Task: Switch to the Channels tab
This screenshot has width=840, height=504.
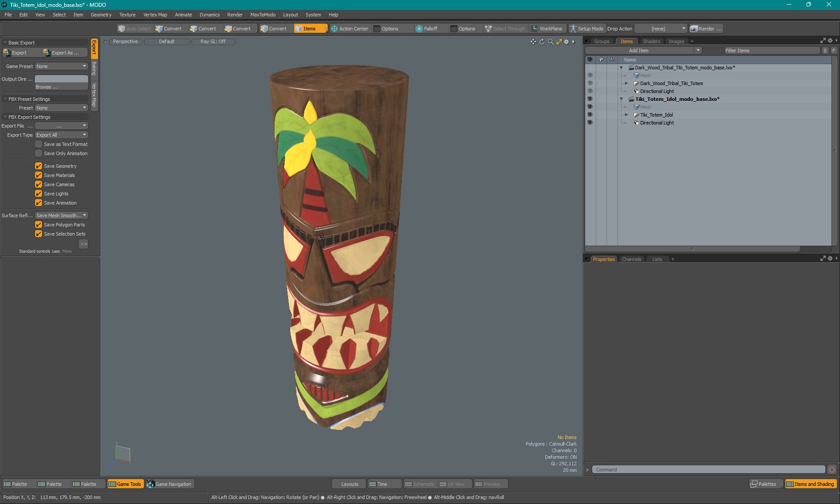Action: tap(631, 259)
